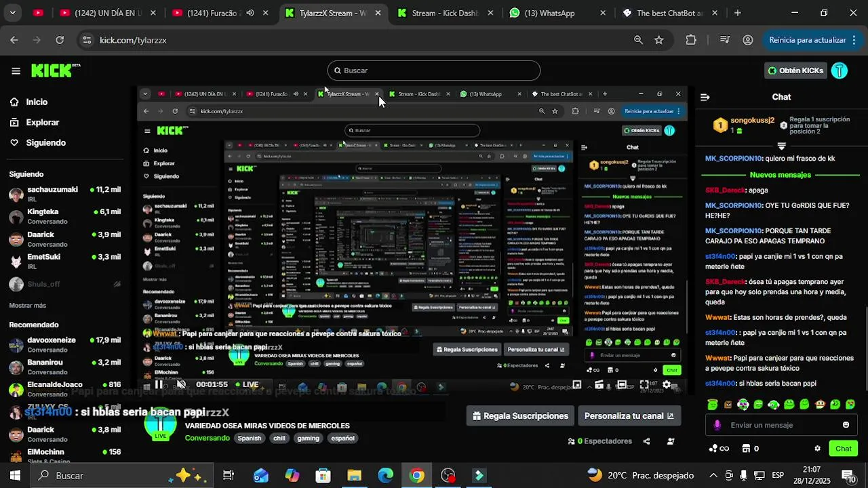The width and height of the screenshot is (868, 488).
Task: Open the sachauzumaki channel
Action: pos(64,194)
